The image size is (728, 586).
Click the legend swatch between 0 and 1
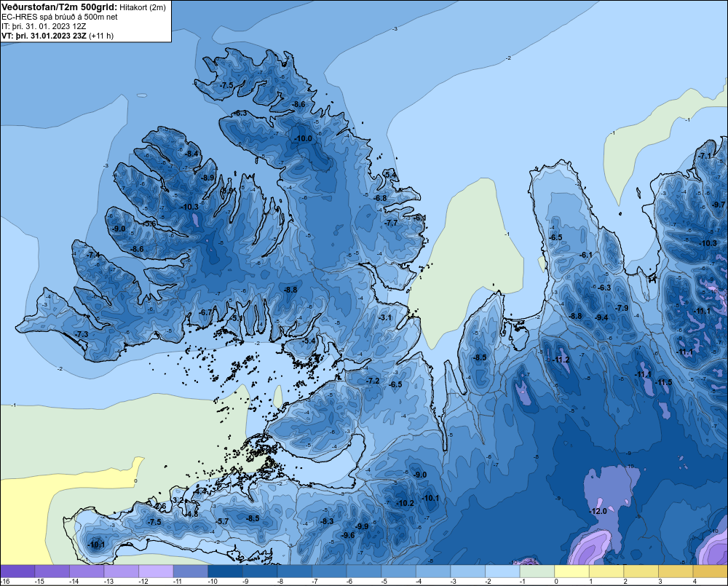pos(572,571)
